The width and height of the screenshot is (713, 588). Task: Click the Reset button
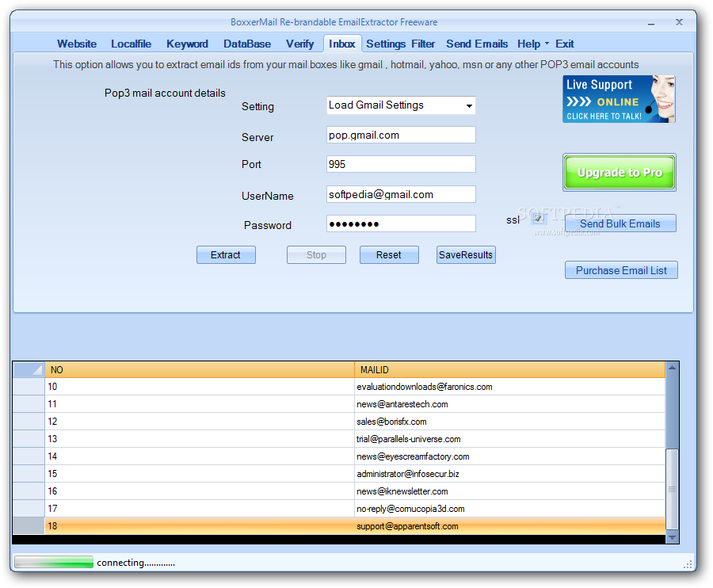click(x=389, y=255)
